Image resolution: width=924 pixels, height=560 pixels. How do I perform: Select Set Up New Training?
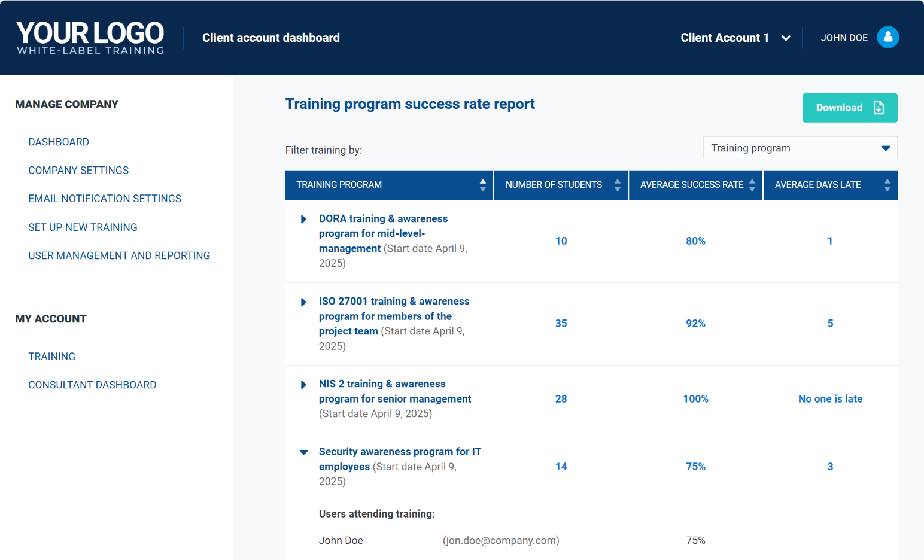tap(83, 227)
